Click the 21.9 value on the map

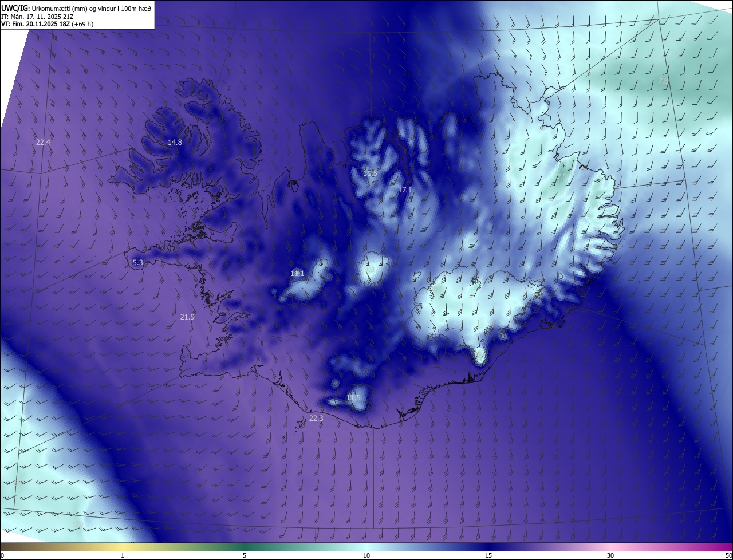point(187,317)
